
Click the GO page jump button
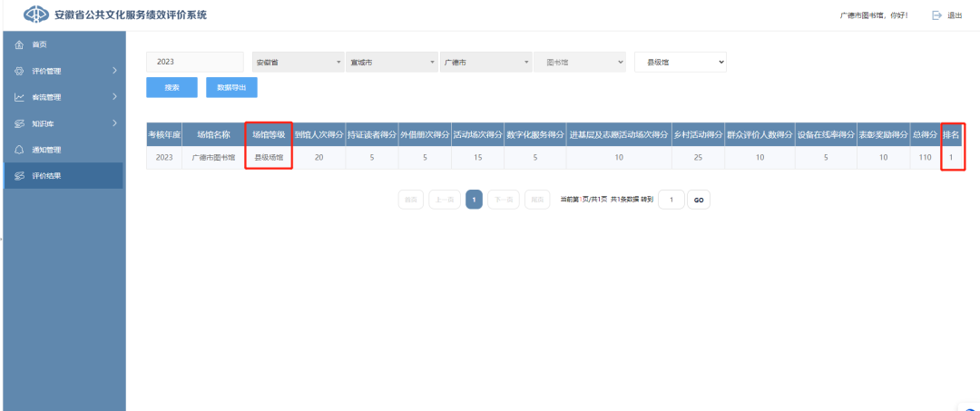coord(699,200)
